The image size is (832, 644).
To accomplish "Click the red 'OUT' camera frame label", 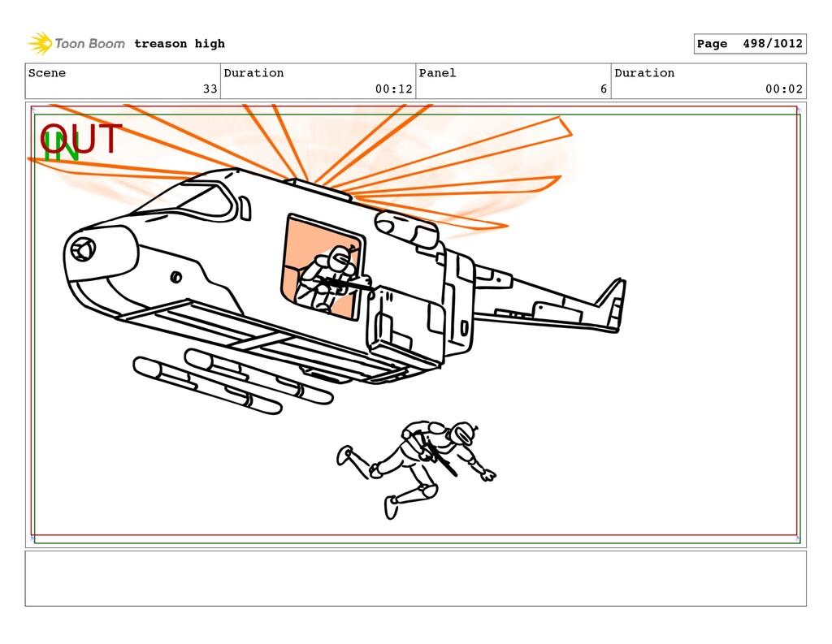I will (81, 139).
